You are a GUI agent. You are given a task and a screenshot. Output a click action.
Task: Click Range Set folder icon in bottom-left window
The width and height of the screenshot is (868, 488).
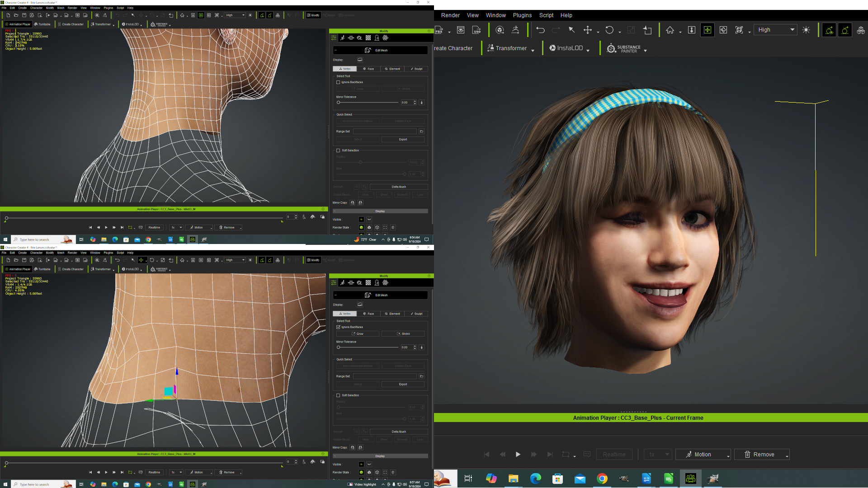[x=421, y=376]
